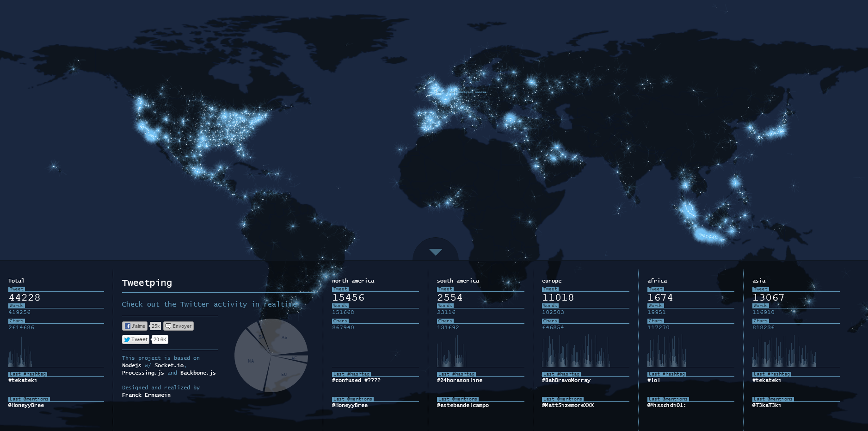
Task: Open the Backbone.js link
Action: 198,373
